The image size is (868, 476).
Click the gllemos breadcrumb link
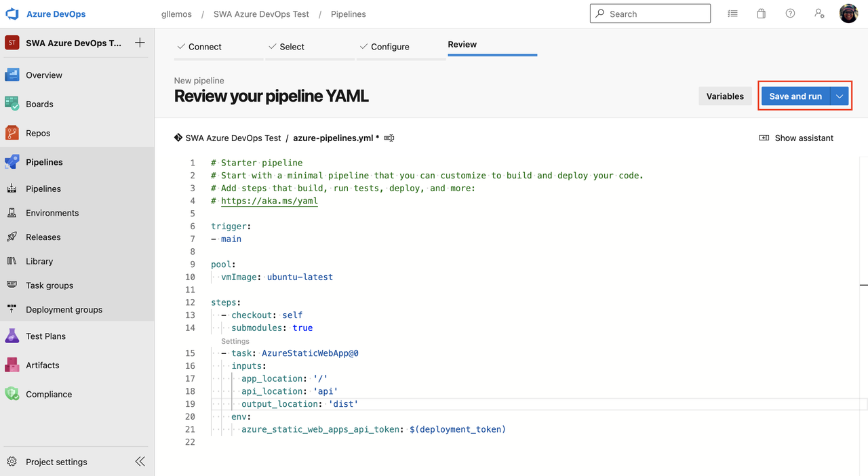coord(177,14)
